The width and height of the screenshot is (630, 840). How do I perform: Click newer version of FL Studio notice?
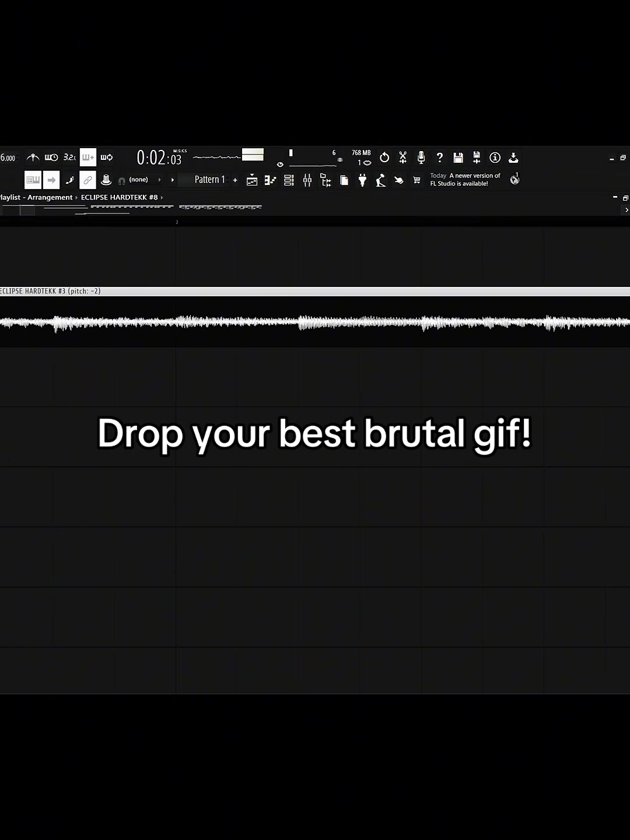coord(465,180)
